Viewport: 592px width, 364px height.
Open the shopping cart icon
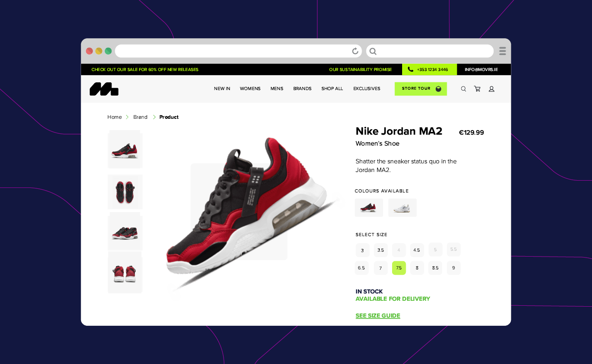pyautogui.click(x=477, y=89)
